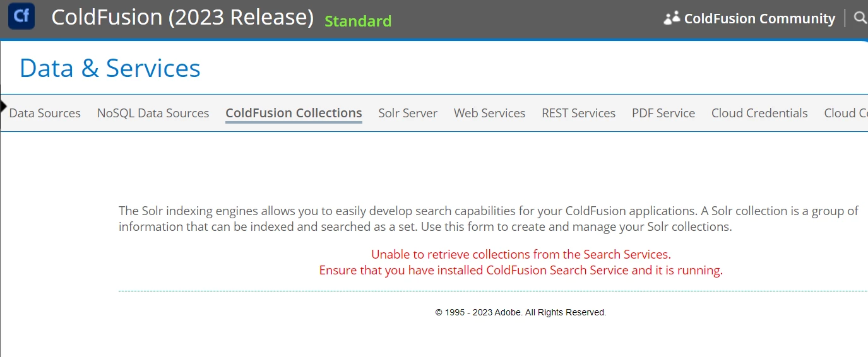Select the ColdFusion Collections tab
The image size is (868, 357).
coord(294,113)
